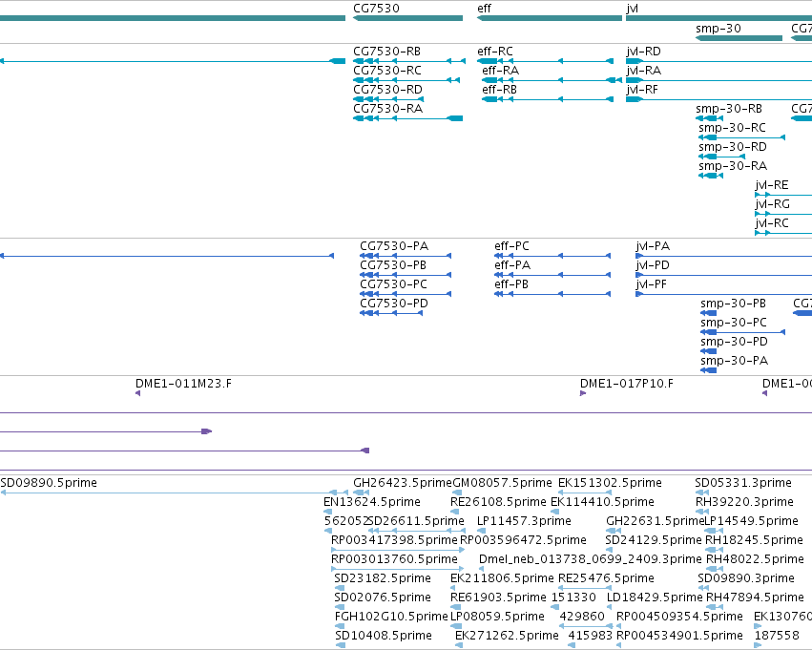Viewport: 812px width, 650px height.
Task: Click protein jvl-PA label
Action: 653,246
